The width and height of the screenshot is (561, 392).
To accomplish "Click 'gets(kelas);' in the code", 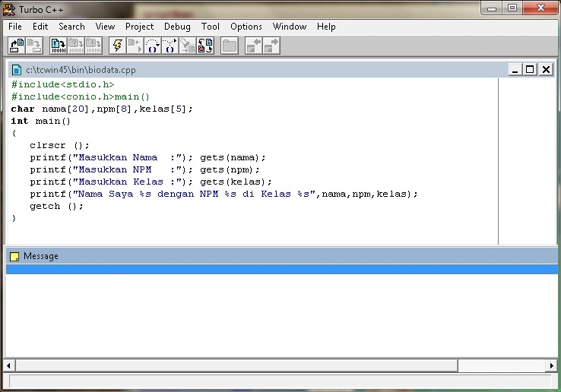I will [x=236, y=182].
